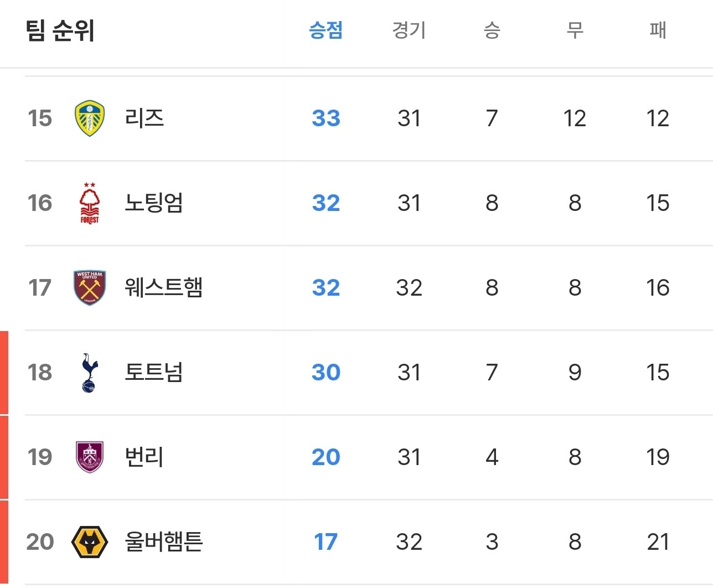Sort table by 승점 column header

325,30
